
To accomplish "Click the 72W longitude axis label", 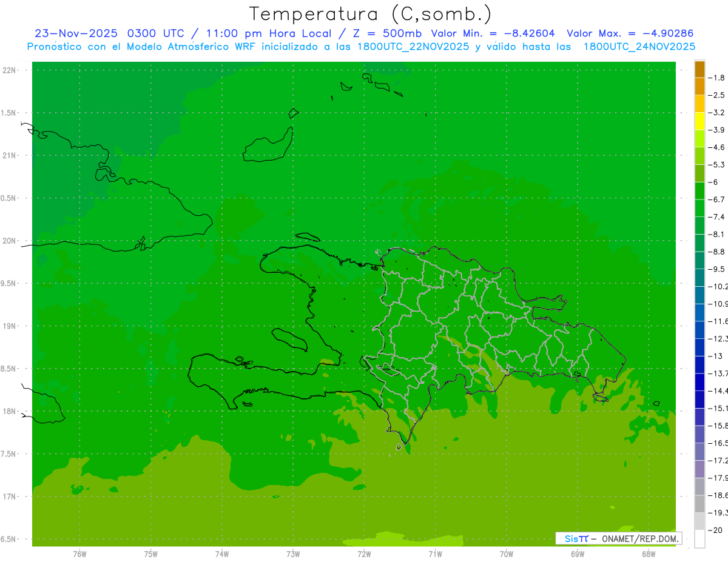I will [x=364, y=554].
